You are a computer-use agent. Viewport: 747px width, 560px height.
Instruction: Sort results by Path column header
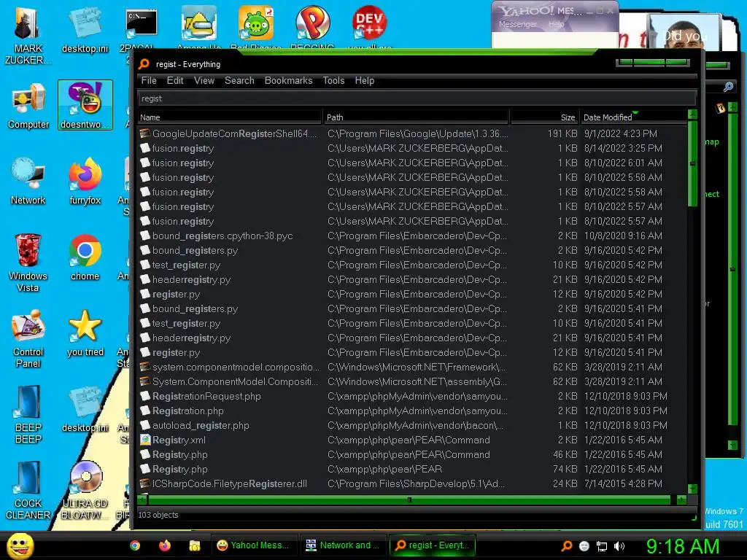416,117
